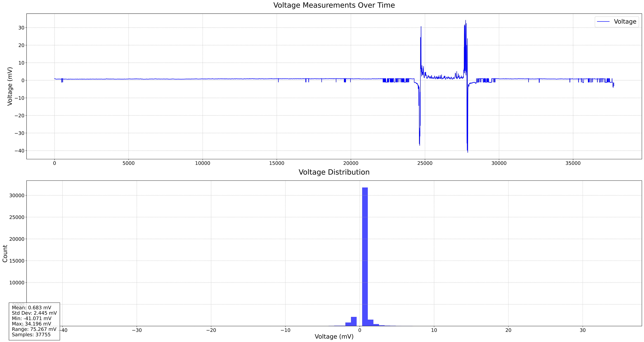Click time-axis tick label '35000'

pos(573,163)
